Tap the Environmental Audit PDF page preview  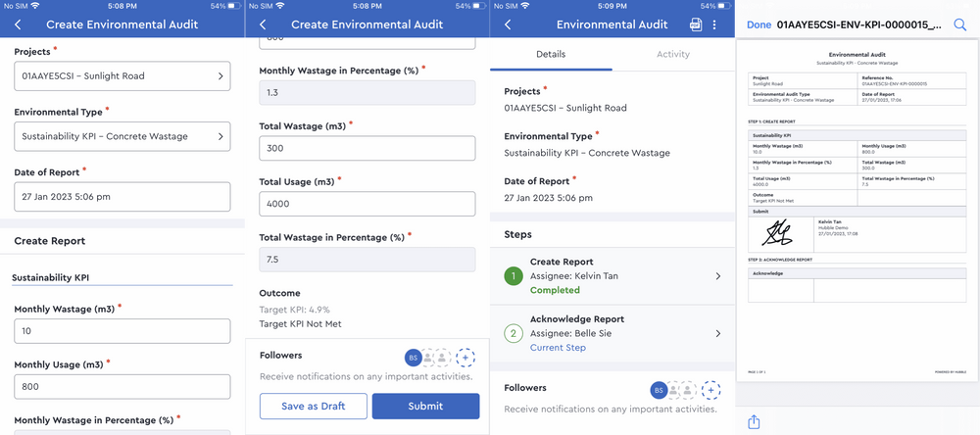pos(857,211)
